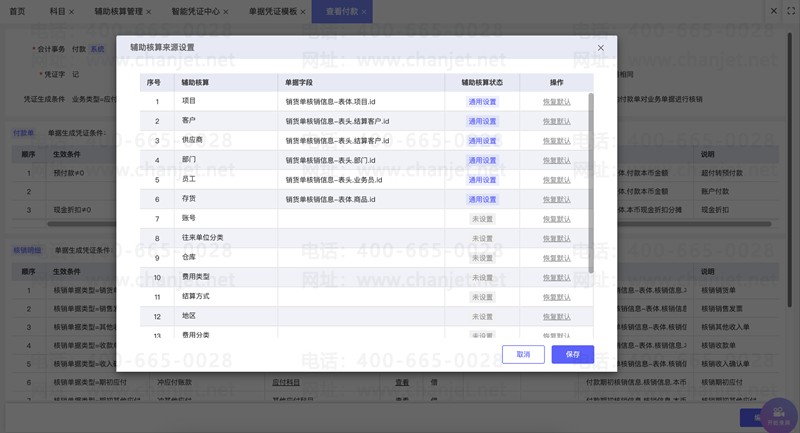Close the 查看付款 tab
The height and width of the screenshot is (433, 800).
tap(364, 12)
